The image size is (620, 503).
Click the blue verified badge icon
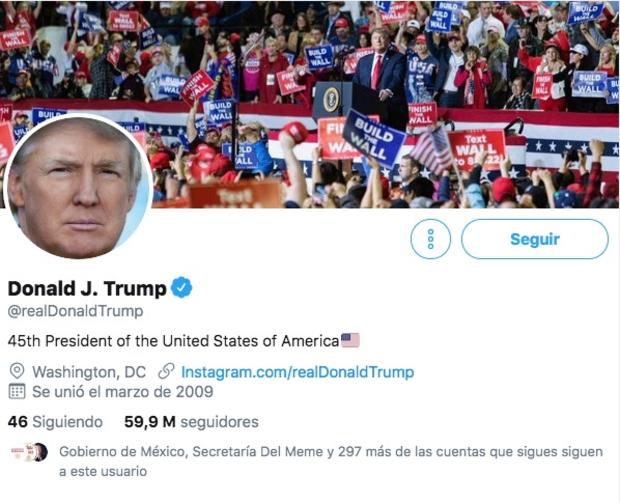coord(181,287)
